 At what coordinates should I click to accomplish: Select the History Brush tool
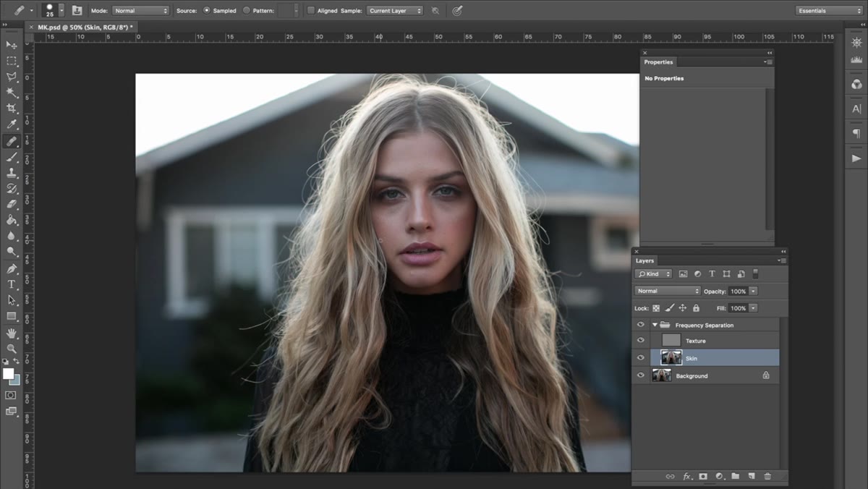[x=12, y=189]
